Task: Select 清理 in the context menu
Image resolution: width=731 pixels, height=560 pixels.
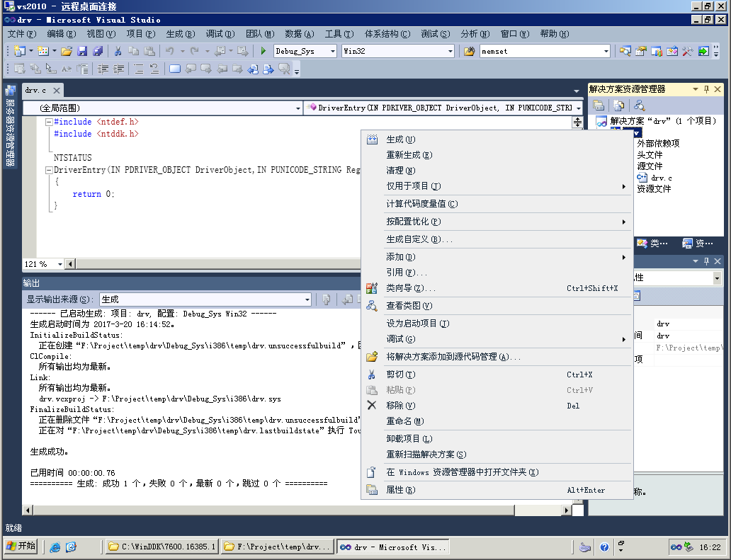Action: coord(497,171)
